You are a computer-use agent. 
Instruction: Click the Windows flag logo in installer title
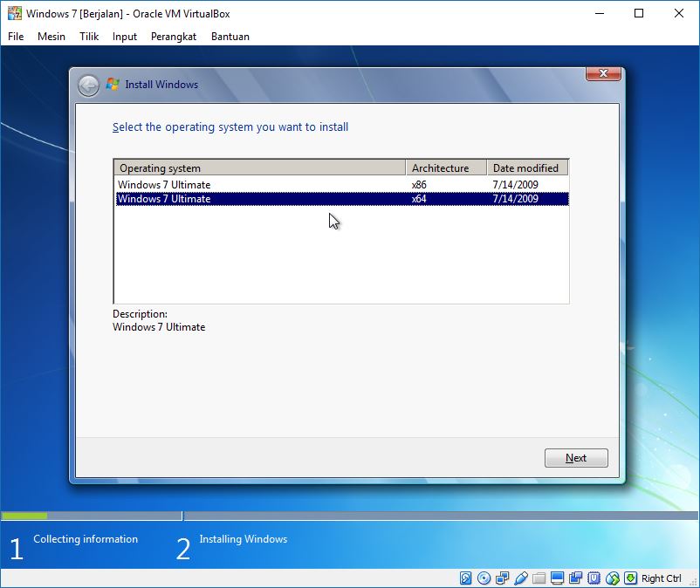pyautogui.click(x=113, y=84)
